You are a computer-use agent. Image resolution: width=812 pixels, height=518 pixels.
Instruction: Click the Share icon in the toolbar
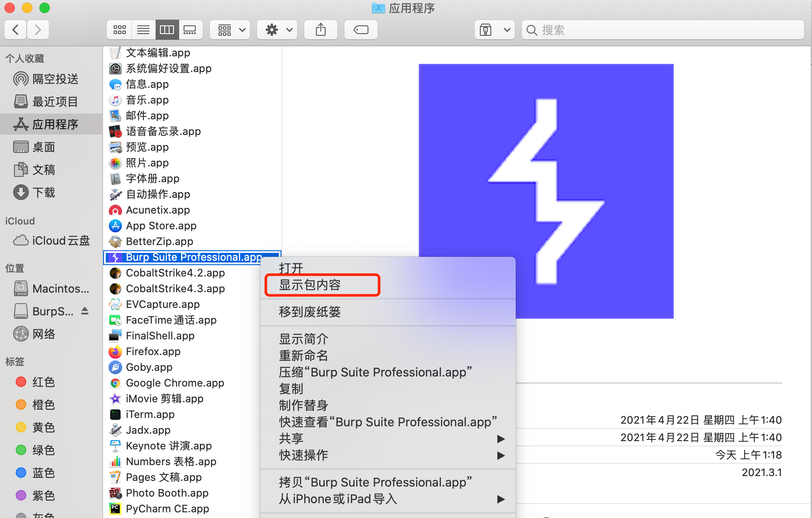coord(320,30)
